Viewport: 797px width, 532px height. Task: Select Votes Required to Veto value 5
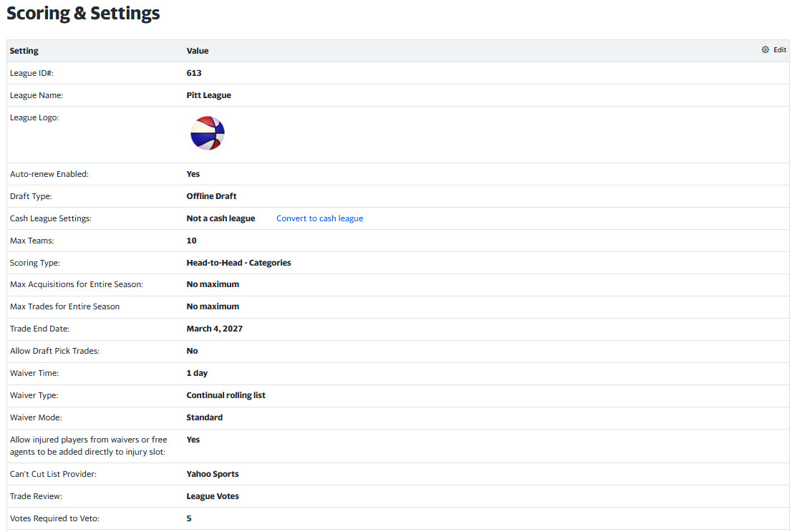(188, 519)
